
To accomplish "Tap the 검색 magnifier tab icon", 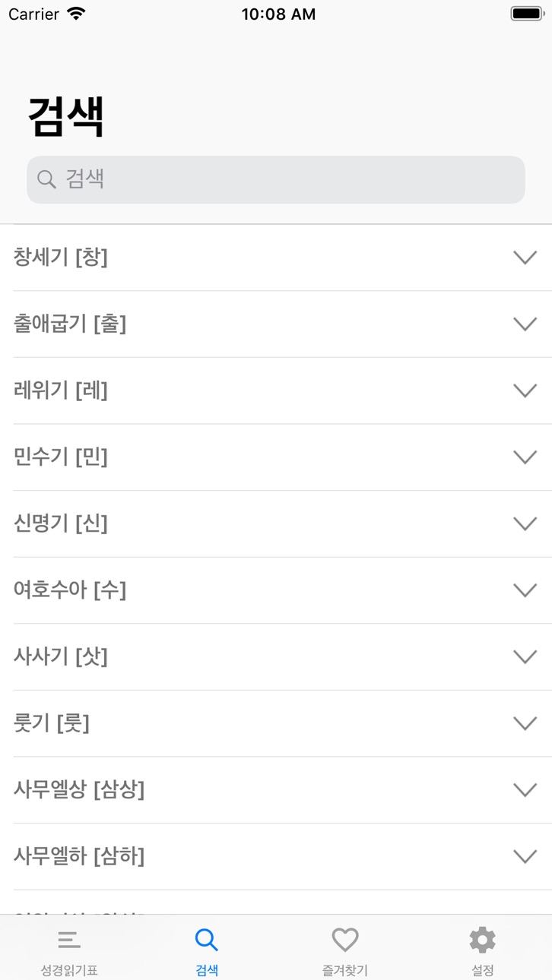I will [x=207, y=940].
